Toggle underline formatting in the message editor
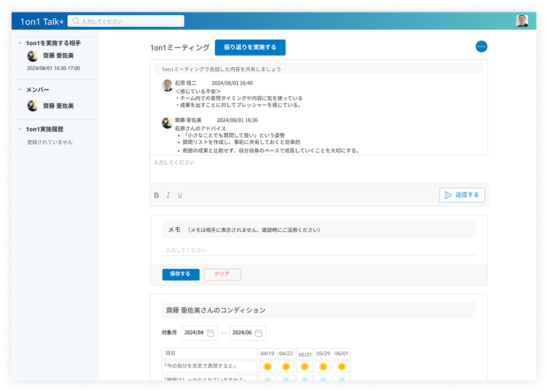Image resolution: width=548 pixels, height=392 pixels. [179, 195]
